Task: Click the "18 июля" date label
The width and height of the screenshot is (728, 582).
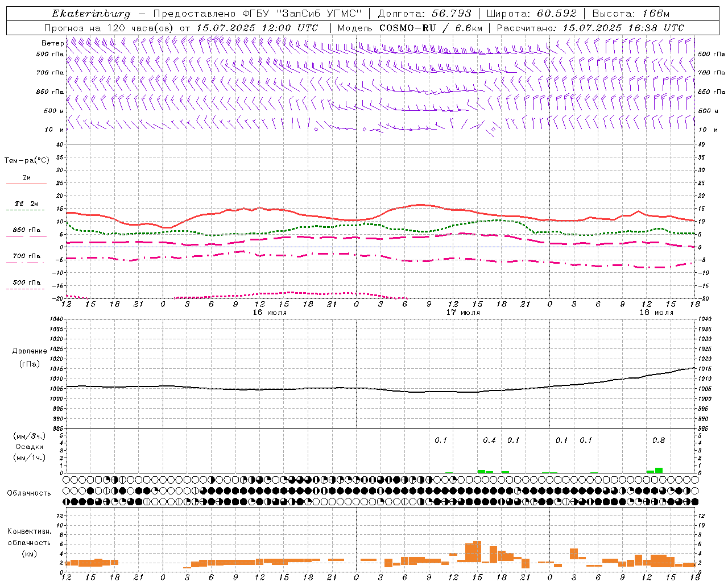Action: coord(656,312)
